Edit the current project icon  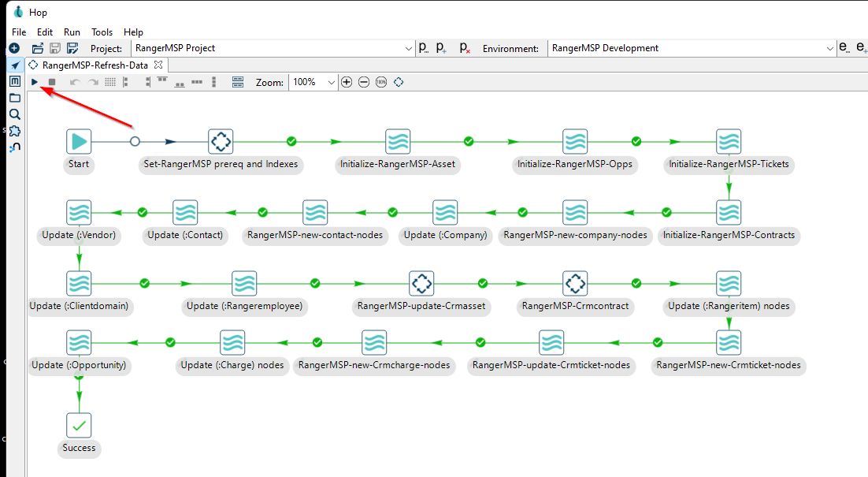pos(423,47)
